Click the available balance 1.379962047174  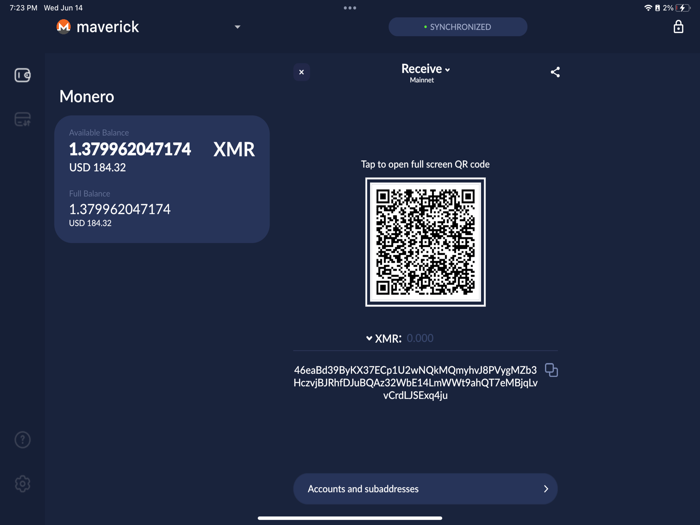[x=130, y=149]
